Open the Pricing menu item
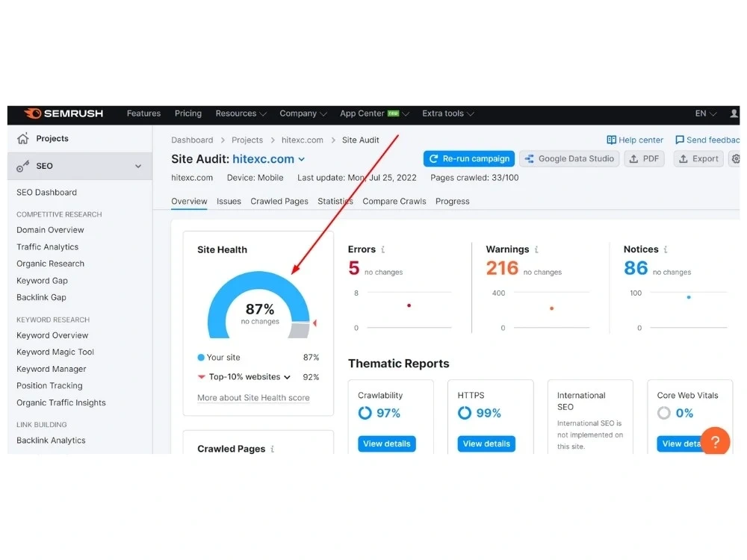The width and height of the screenshot is (747, 560). [188, 113]
